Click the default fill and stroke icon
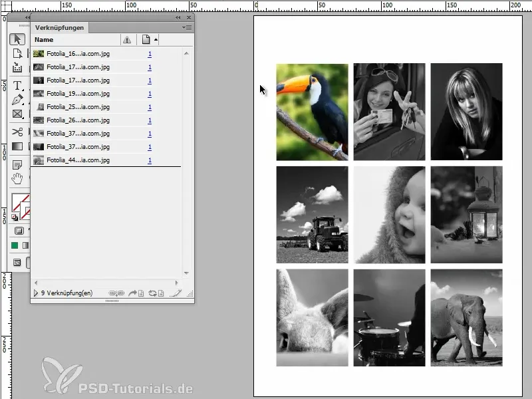This screenshot has height=399, width=532. pyautogui.click(x=14, y=217)
